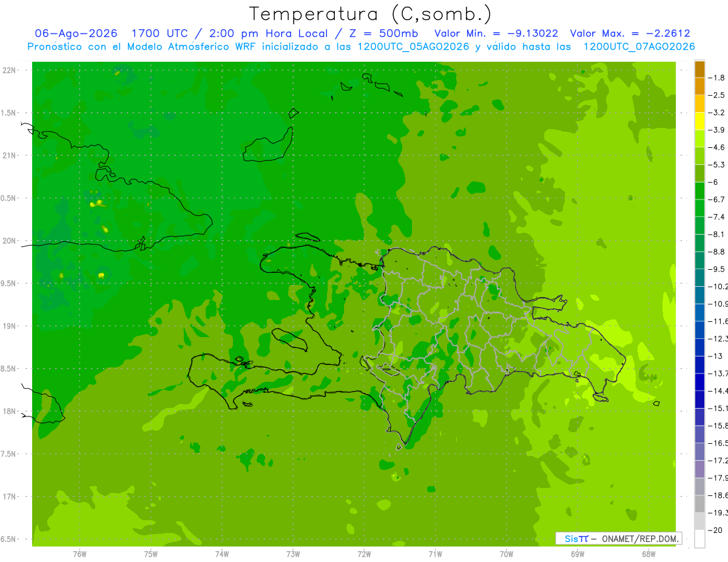Click the "68W" longitude axis label
728x562 pixels.
click(x=649, y=553)
